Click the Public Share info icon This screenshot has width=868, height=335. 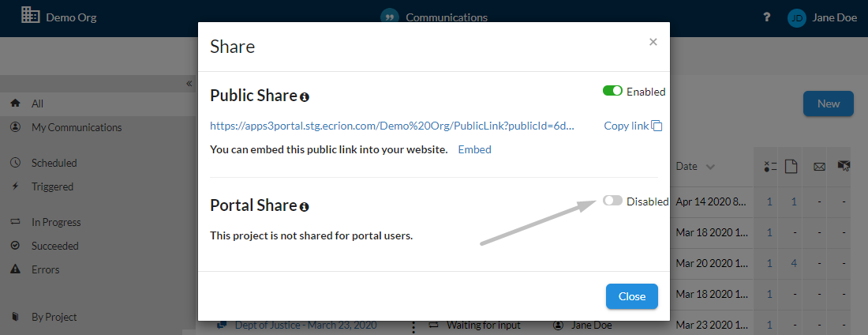point(305,97)
